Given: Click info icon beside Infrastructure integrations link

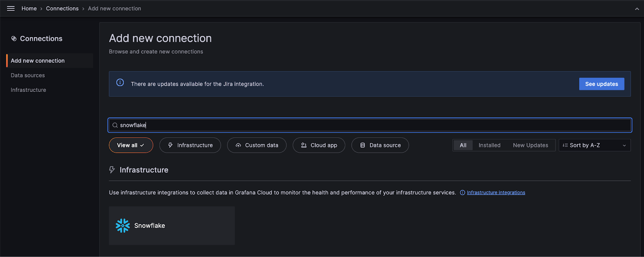Looking at the screenshot, I should click(462, 193).
